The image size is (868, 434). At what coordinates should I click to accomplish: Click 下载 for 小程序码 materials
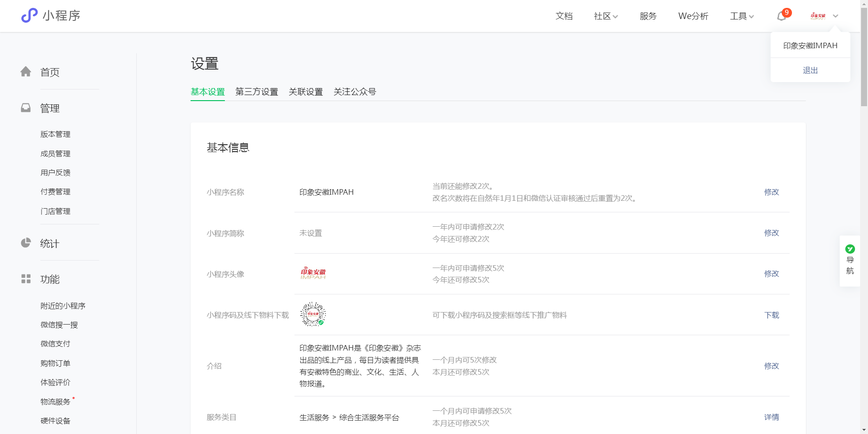(x=772, y=315)
